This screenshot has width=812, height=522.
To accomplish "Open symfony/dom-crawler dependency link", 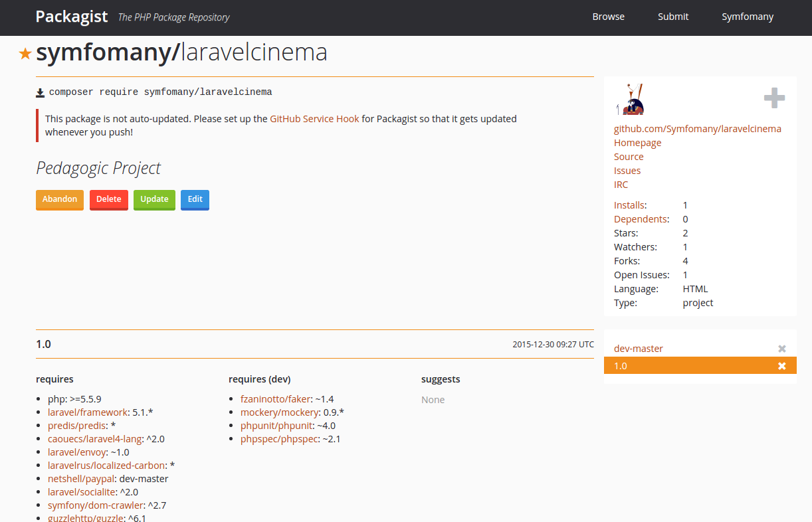I will pos(95,505).
